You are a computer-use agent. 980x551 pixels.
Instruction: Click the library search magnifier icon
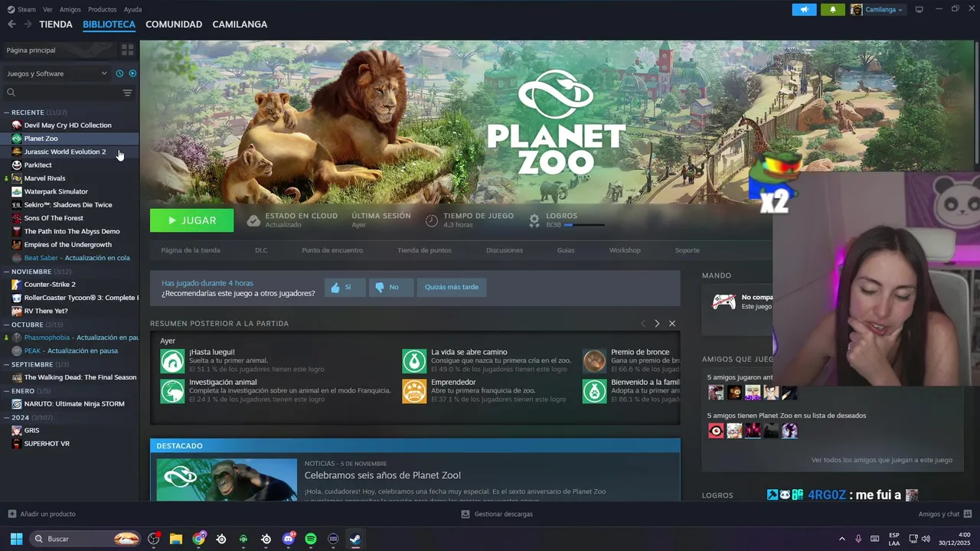pyautogui.click(x=11, y=93)
